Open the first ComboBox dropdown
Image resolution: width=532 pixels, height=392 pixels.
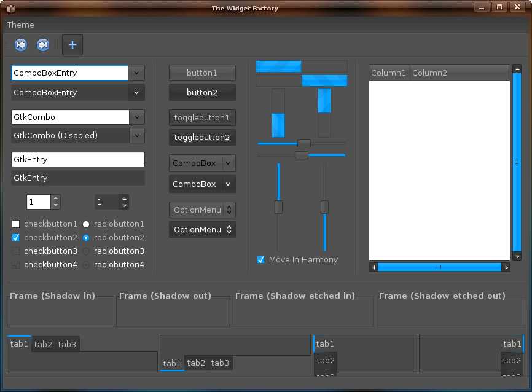click(202, 163)
